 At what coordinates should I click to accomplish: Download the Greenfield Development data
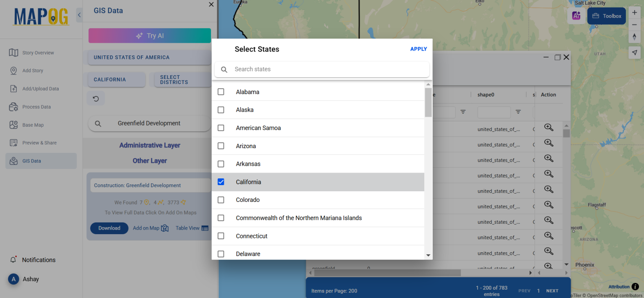pyautogui.click(x=109, y=228)
